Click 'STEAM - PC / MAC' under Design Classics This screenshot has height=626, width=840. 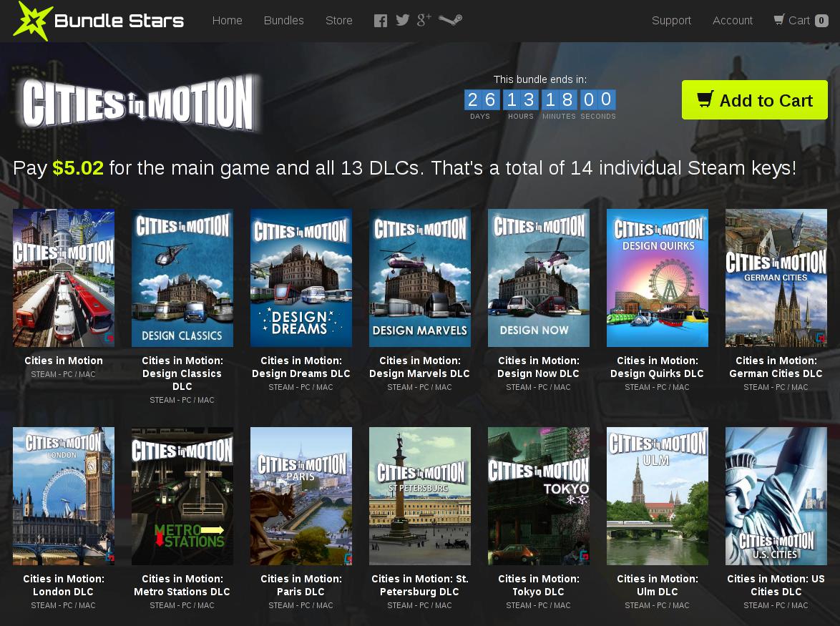182,400
